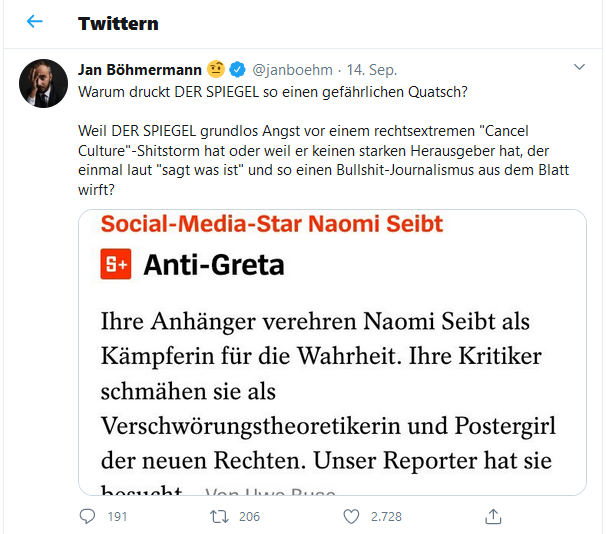This screenshot has height=534, width=606.
Task: Click the 206 retweets count
Action: click(249, 516)
